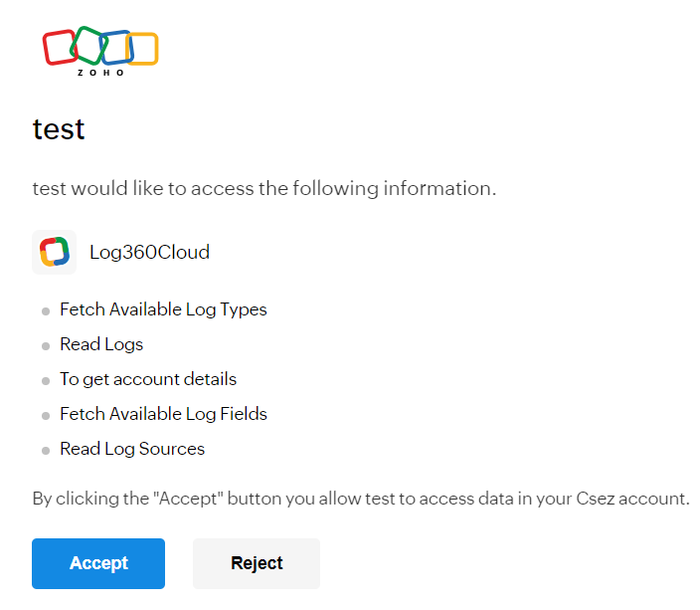Screen dimensions: 700x610
Task: Click "To get account details" permission
Action: click(148, 379)
